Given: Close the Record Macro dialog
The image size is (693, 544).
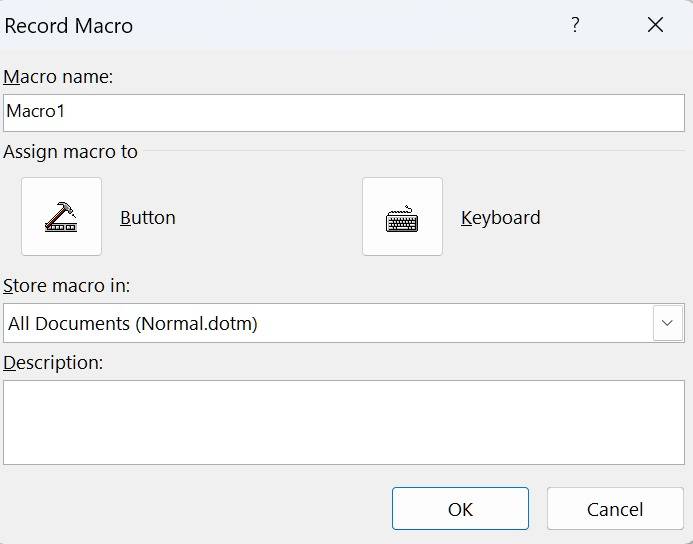Looking at the screenshot, I should pyautogui.click(x=655, y=25).
